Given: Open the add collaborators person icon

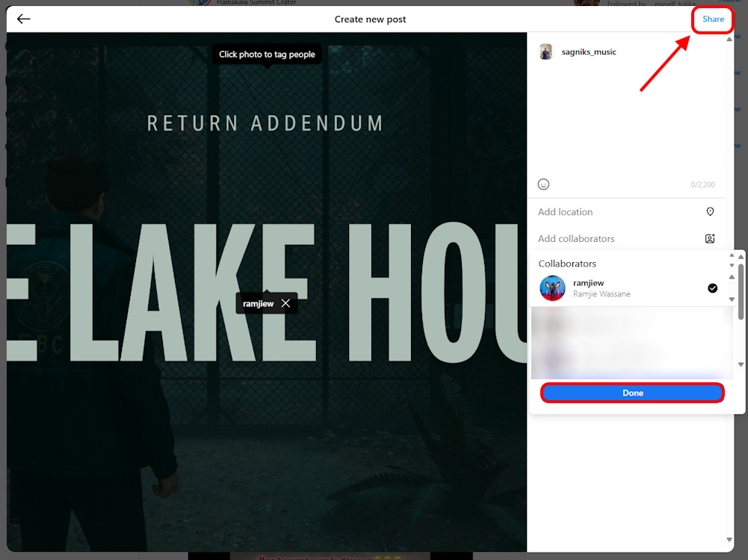Looking at the screenshot, I should tap(710, 238).
